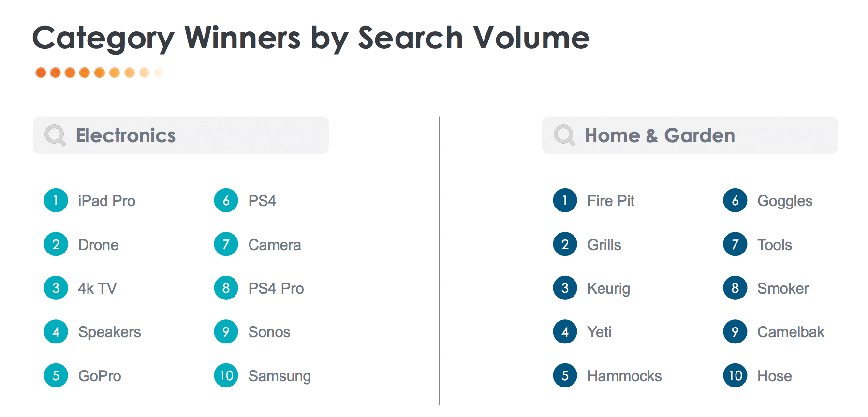
Task: Click the first orange dot under title
Action: pyautogui.click(x=41, y=73)
